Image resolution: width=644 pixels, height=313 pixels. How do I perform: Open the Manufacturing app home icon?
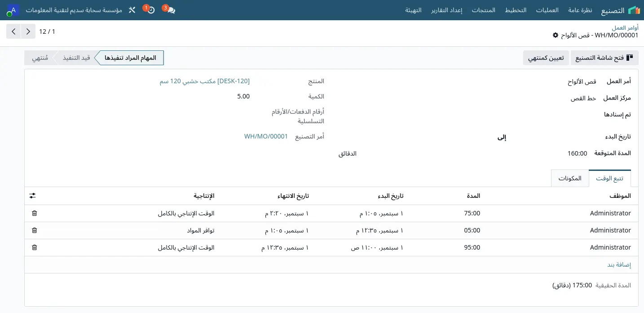[x=634, y=10]
